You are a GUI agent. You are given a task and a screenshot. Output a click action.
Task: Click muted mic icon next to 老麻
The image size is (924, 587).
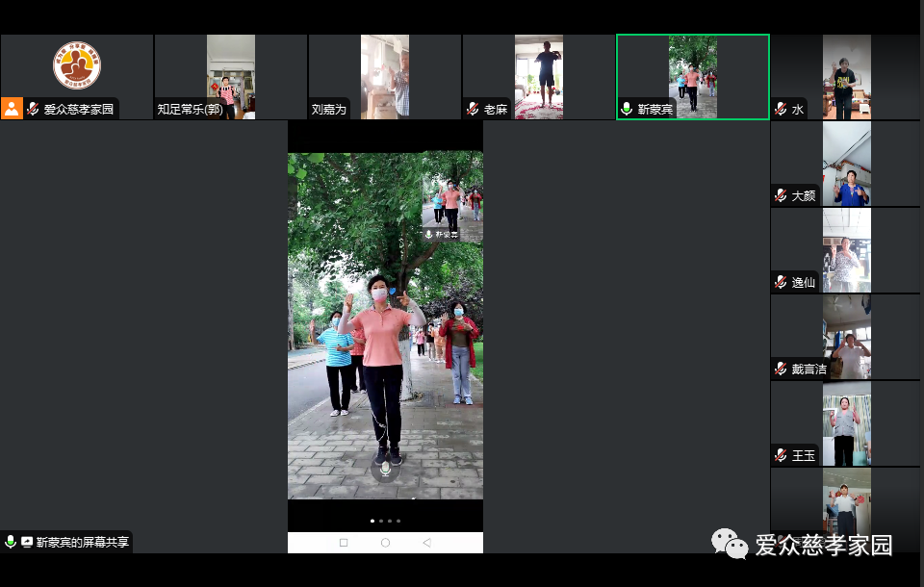point(473,109)
